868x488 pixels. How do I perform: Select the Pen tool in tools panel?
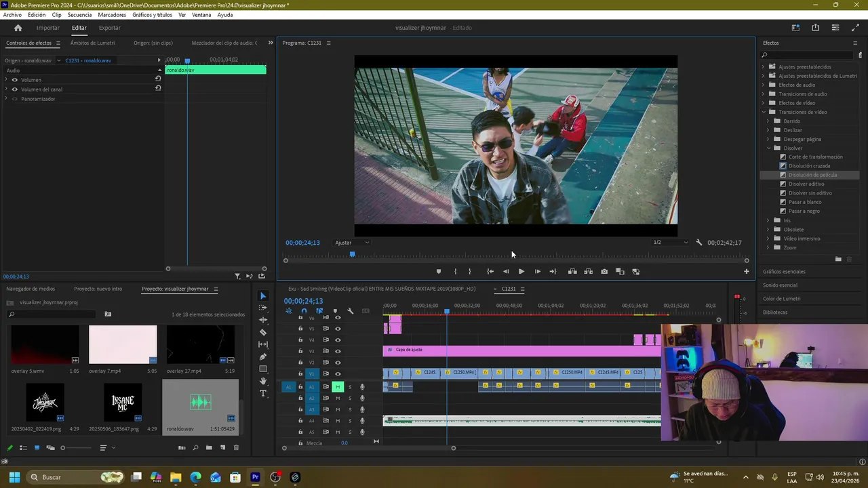coord(263,357)
